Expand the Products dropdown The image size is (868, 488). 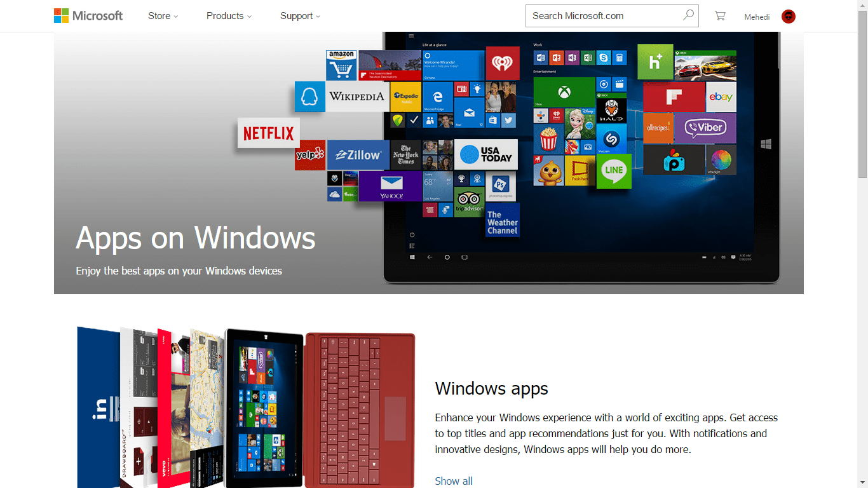[229, 16]
